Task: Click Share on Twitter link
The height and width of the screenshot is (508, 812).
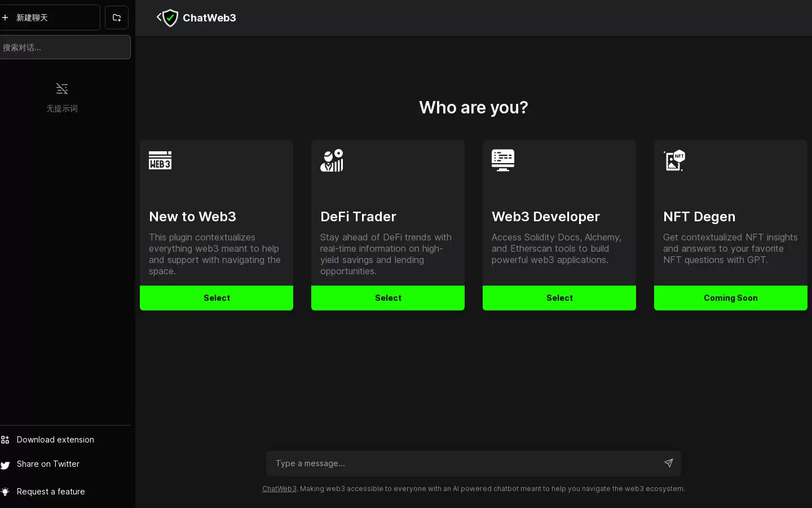Action: click(48, 464)
